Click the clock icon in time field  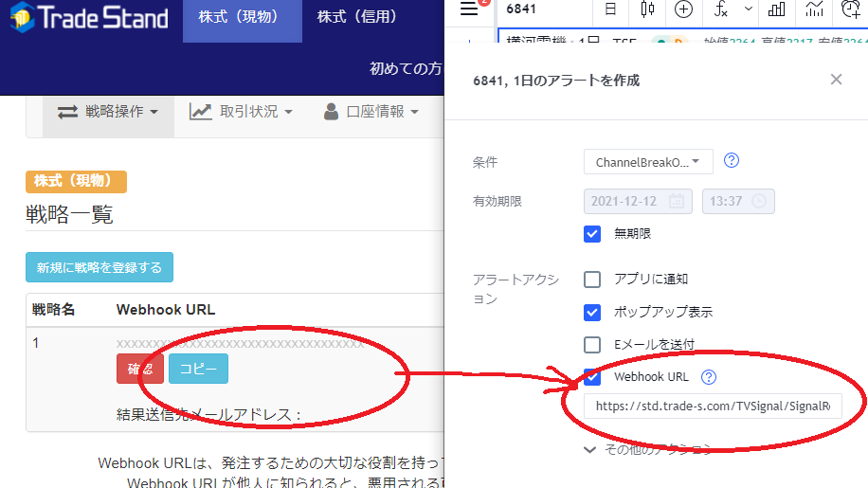coord(759,201)
